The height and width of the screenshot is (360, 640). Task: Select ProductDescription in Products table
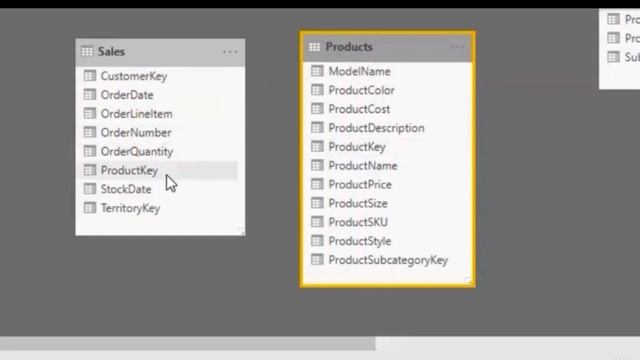pyautogui.click(x=376, y=128)
